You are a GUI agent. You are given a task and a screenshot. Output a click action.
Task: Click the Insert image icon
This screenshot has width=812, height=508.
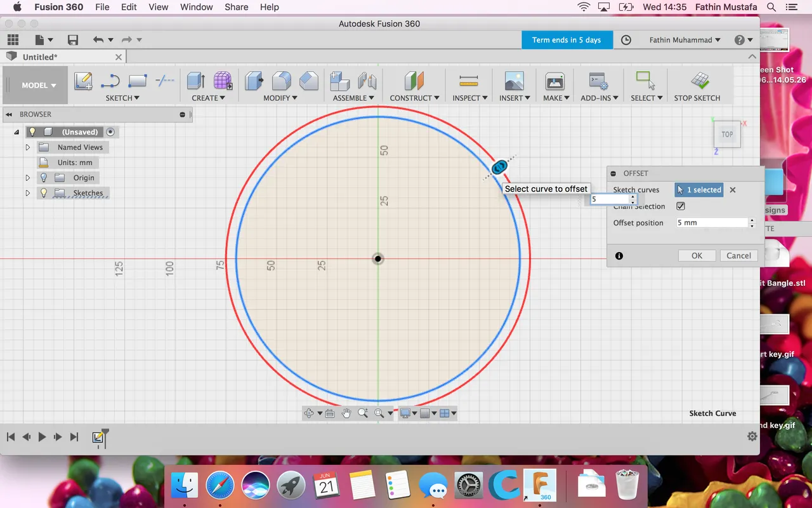514,81
